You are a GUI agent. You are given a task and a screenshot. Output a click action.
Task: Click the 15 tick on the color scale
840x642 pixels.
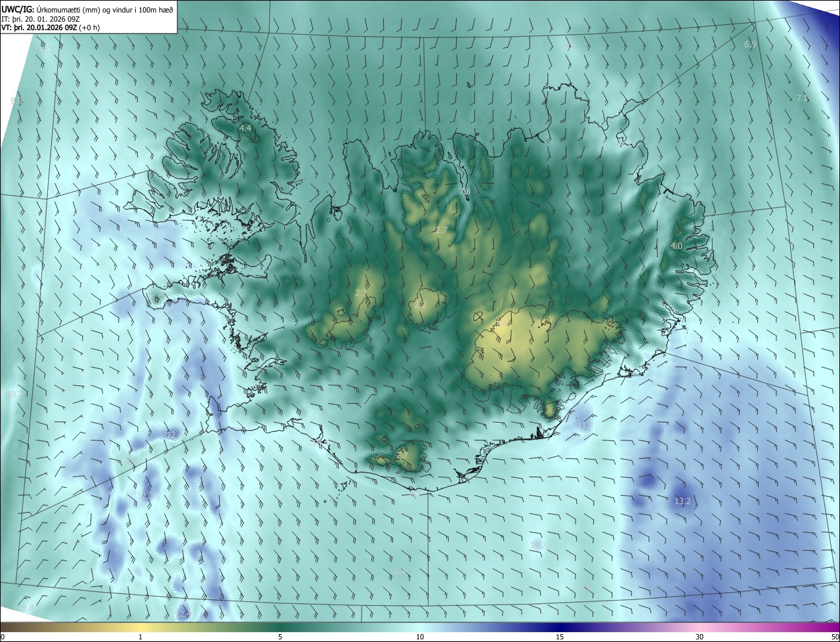pos(560,637)
